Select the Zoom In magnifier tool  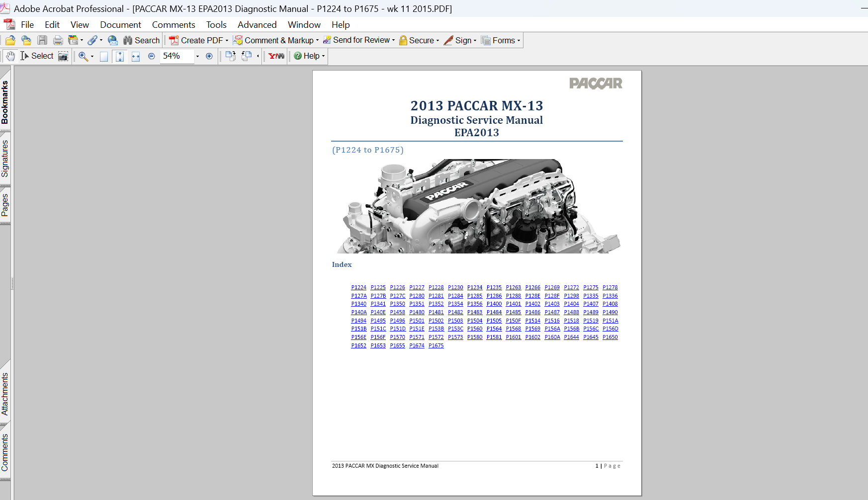[83, 56]
